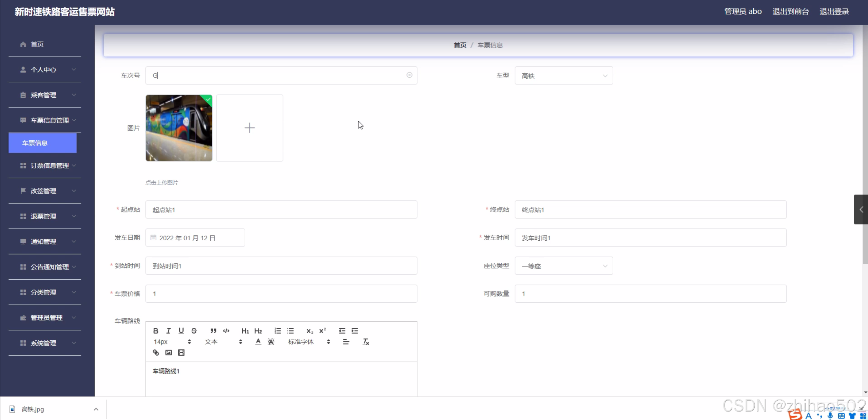The image size is (868, 420).
Task: Insert a hyperlink via the link icon
Action: tap(156, 353)
